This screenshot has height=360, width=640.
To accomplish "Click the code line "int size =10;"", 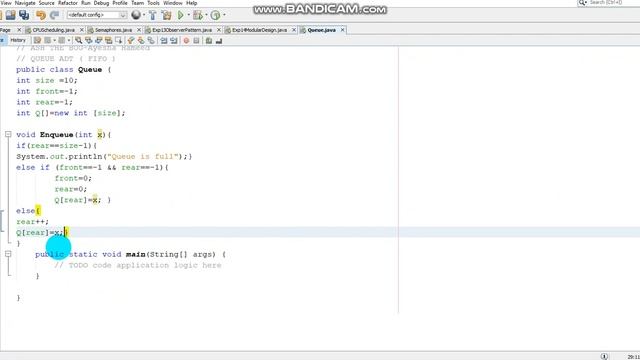I will point(47,80).
